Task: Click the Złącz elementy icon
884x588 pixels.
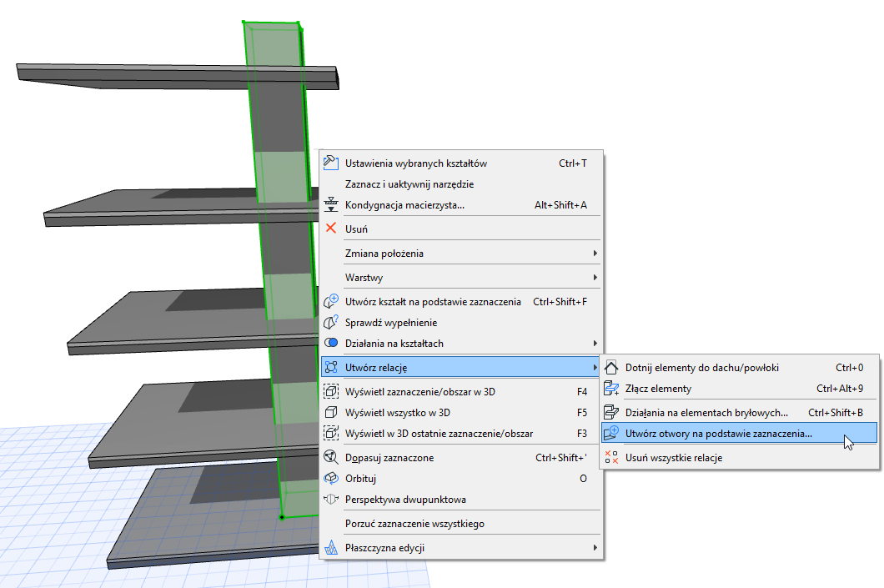Action: (611, 389)
